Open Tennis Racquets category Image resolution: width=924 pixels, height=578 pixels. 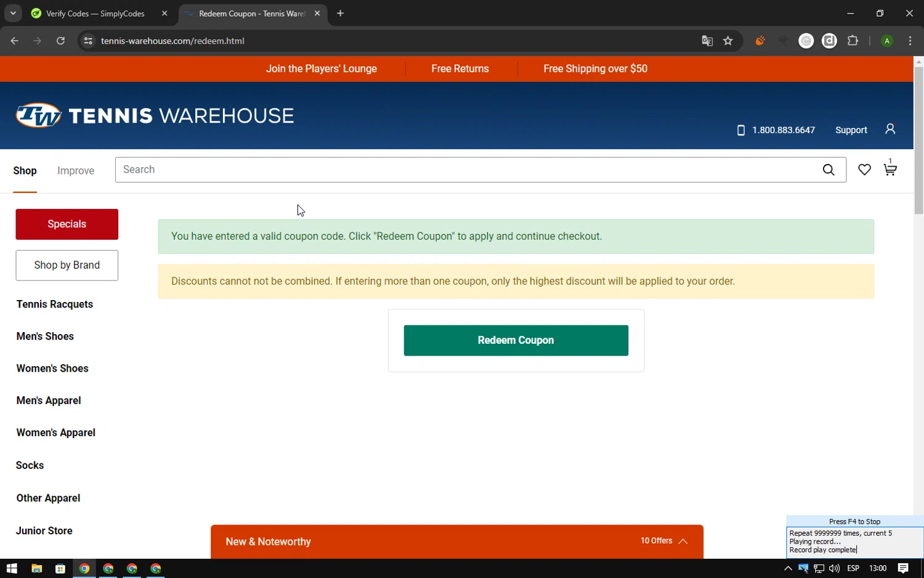click(x=54, y=304)
